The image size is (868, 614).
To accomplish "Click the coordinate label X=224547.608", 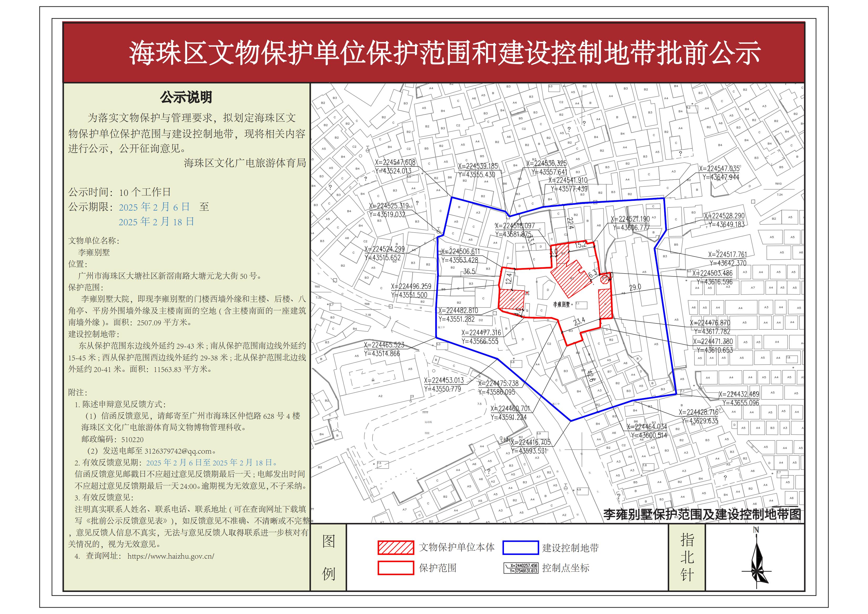I will pyautogui.click(x=395, y=162).
